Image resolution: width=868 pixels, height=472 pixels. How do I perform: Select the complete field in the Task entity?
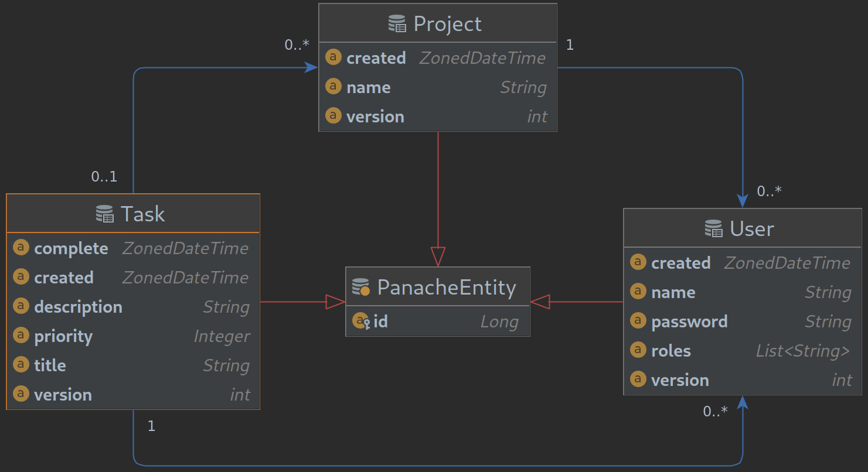[72, 248]
